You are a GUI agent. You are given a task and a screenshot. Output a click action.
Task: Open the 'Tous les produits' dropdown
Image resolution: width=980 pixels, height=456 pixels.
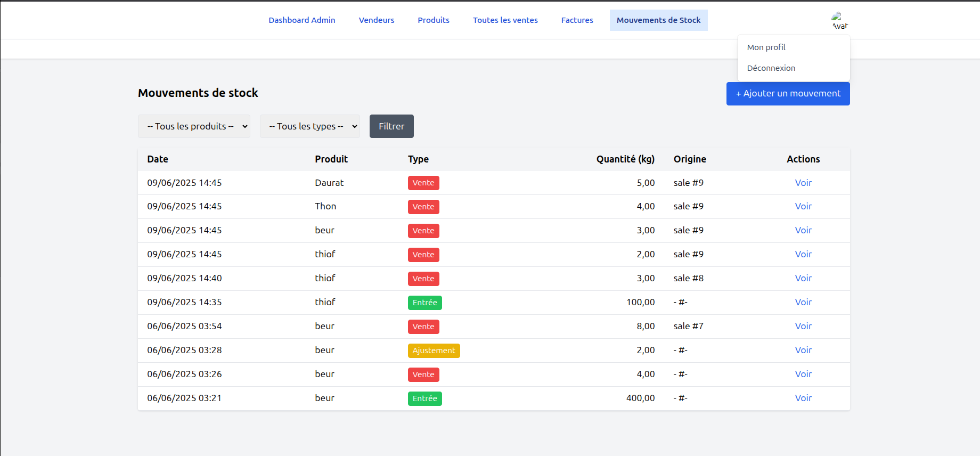coord(194,126)
